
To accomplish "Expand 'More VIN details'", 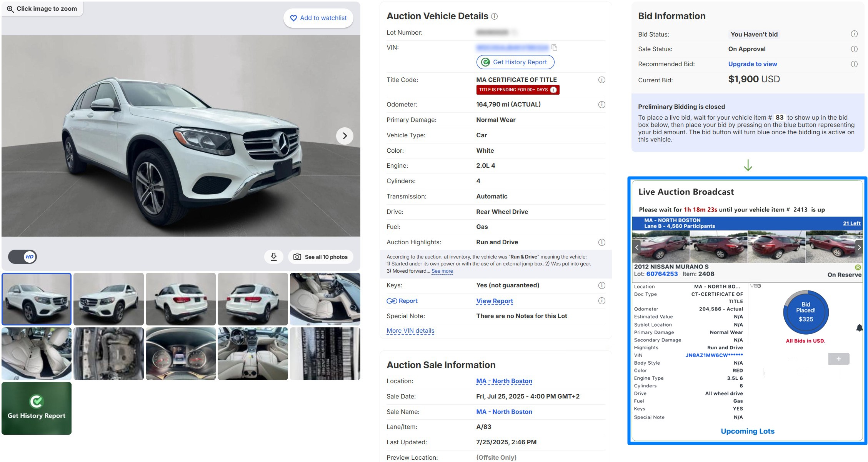I will point(410,330).
